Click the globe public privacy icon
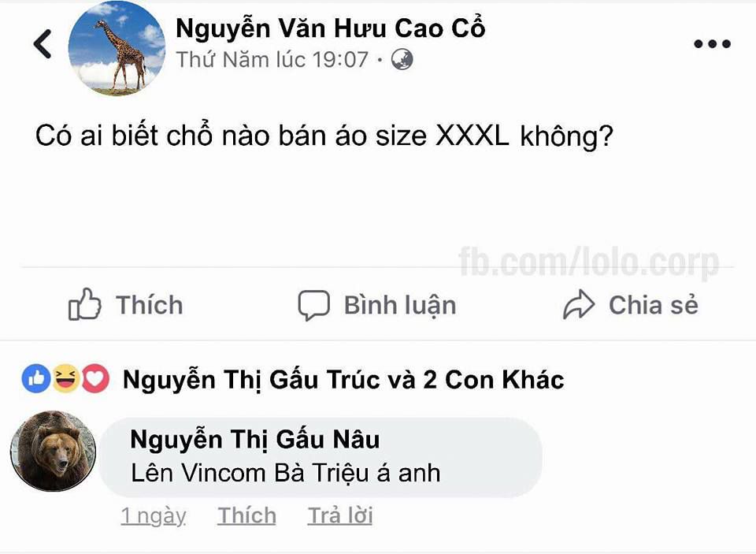The image size is (756, 554). (x=402, y=60)
